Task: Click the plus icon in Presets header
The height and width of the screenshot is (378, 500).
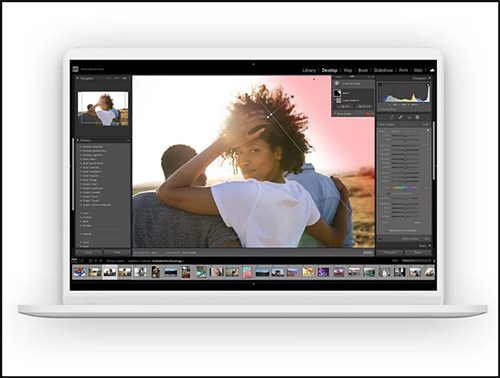Action: point(128,140)
